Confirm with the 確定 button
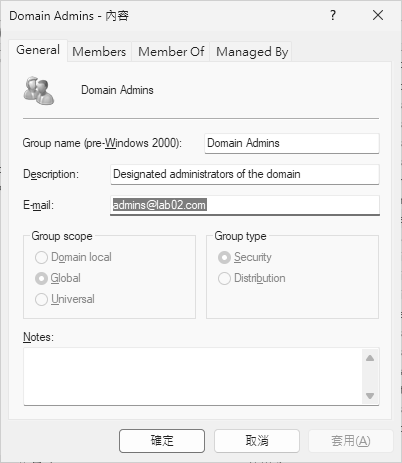 [162, 441]
